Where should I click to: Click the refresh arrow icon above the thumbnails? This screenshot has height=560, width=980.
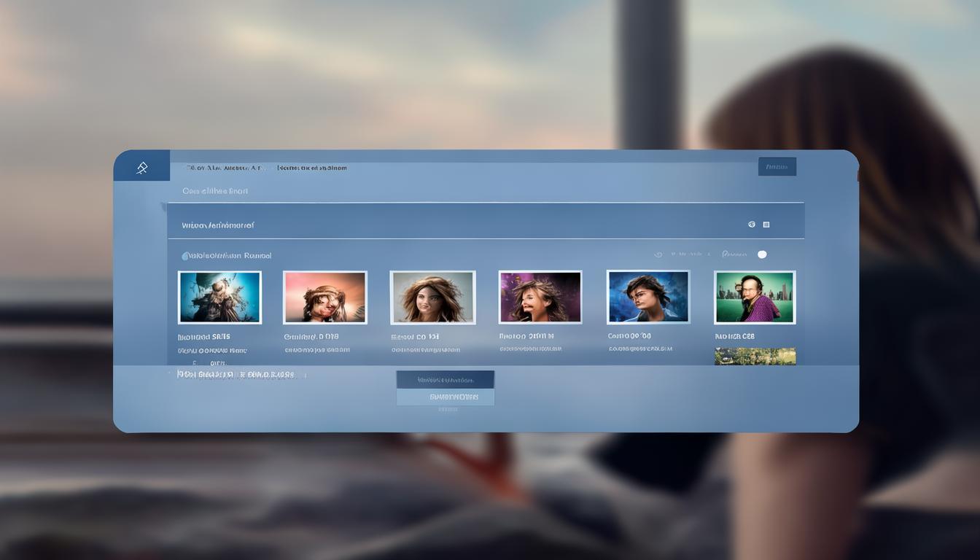point(658,254)
